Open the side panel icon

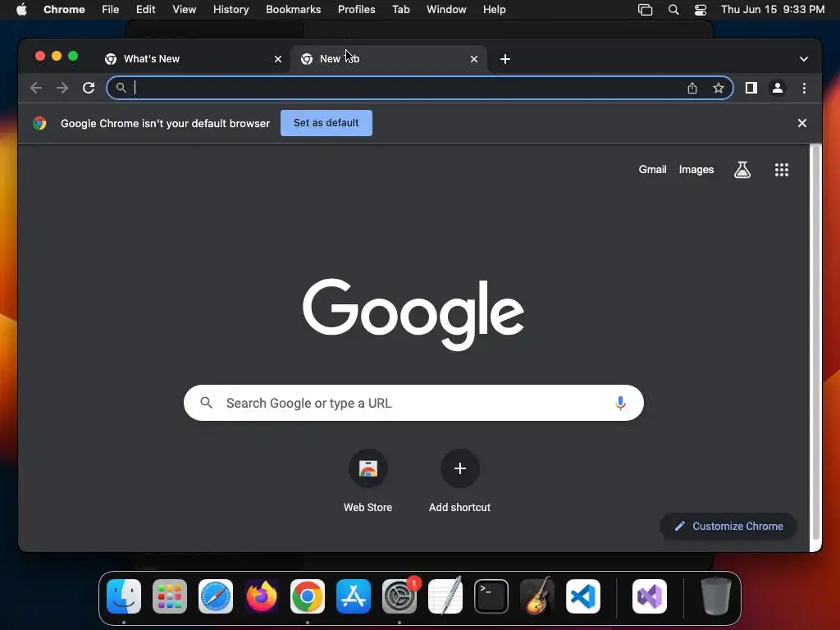tap(751, 88)
